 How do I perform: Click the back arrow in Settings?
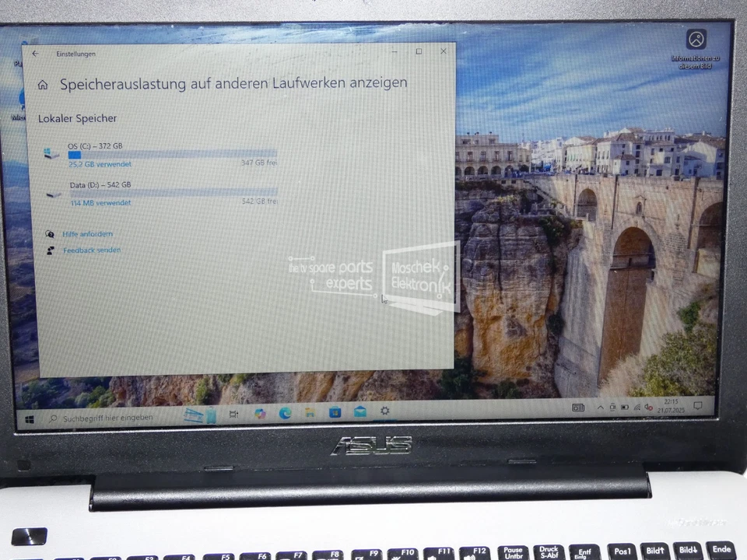(x=35, y=53)
